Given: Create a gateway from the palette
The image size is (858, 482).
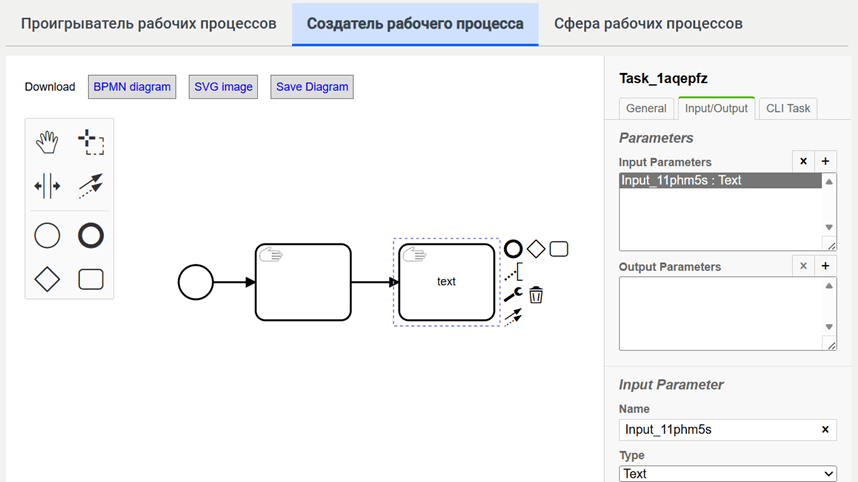Looking at the screenshot, I should coord(47,280).
